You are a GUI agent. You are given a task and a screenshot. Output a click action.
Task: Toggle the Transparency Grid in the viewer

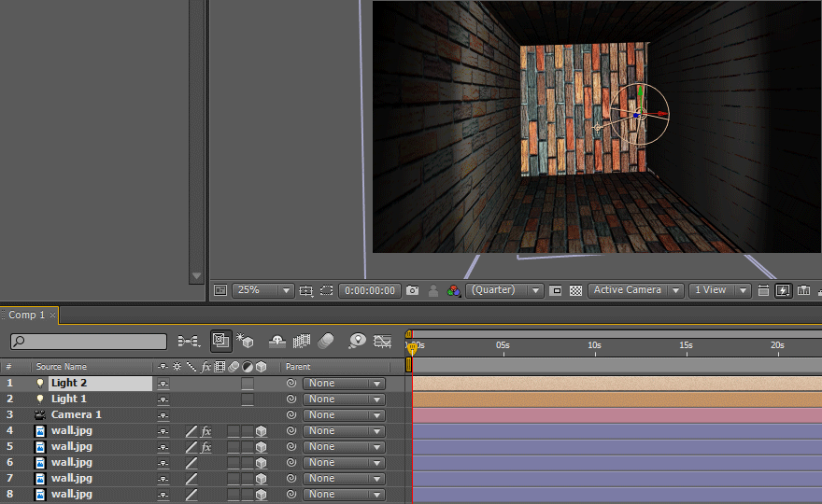(x=575, y=290)
